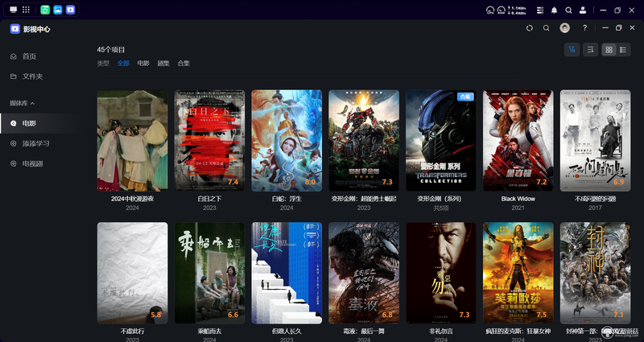
Task: Open the Black Widow poster
Action: pyautogui.click(x=518, y=140)
